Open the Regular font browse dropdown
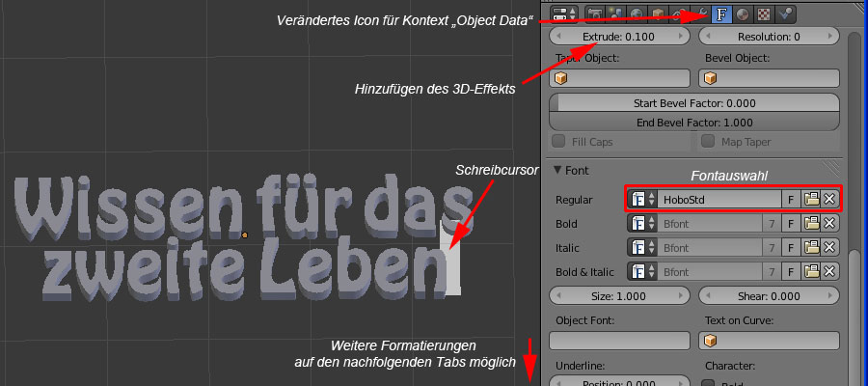 coord(643,200)
